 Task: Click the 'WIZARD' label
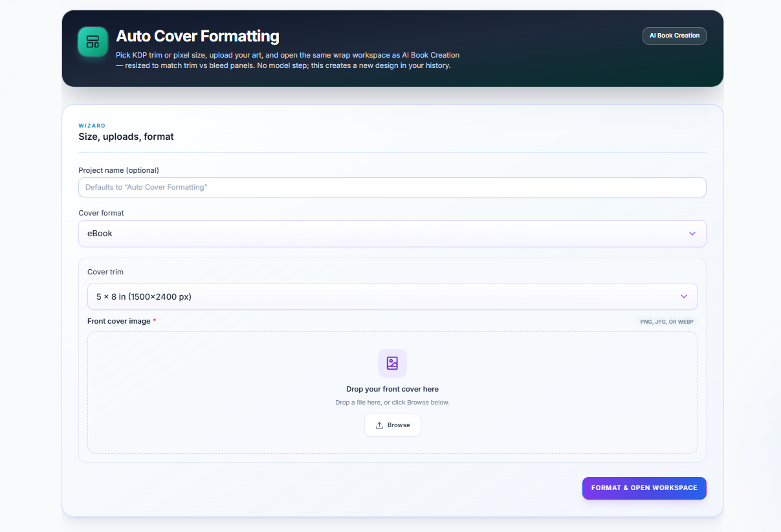92,126
